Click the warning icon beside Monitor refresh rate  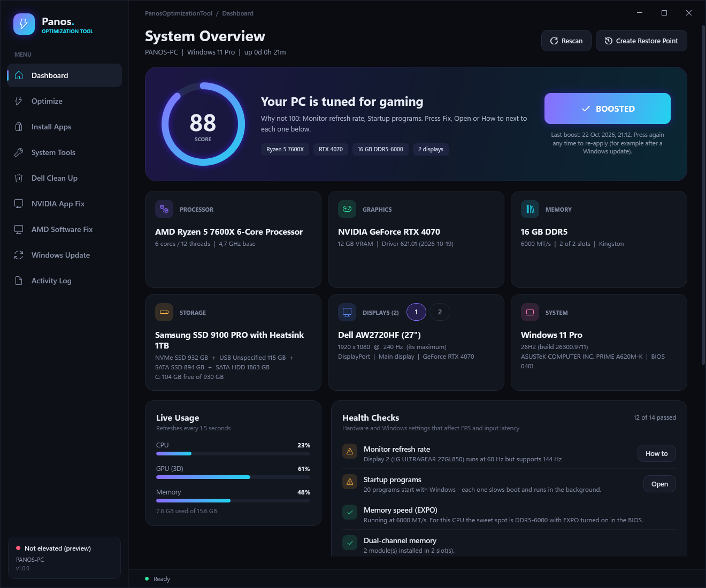350,452
